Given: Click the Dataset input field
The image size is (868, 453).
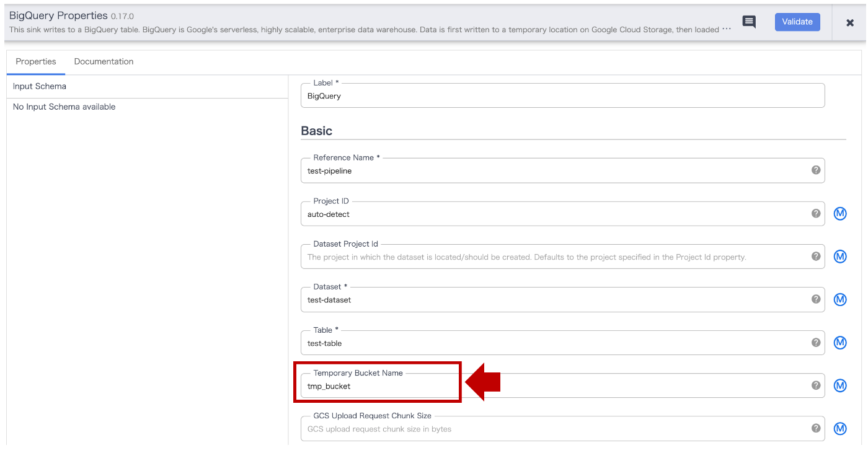Looking at the screenshot, I should click(562, 300).
